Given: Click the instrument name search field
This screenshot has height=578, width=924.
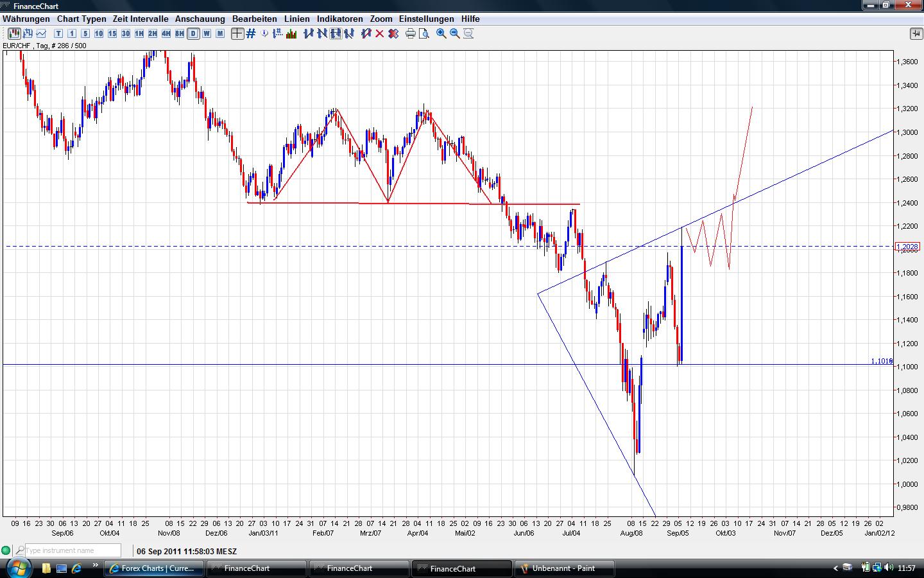Looking at the screenshot, I should (x=73, y=550).
